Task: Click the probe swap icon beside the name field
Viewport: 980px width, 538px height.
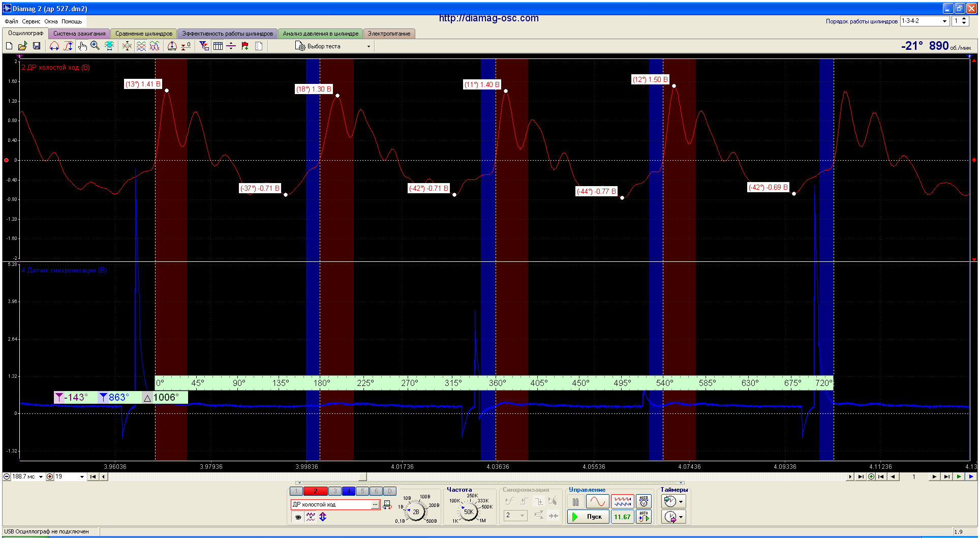Action: pos(387,504)
